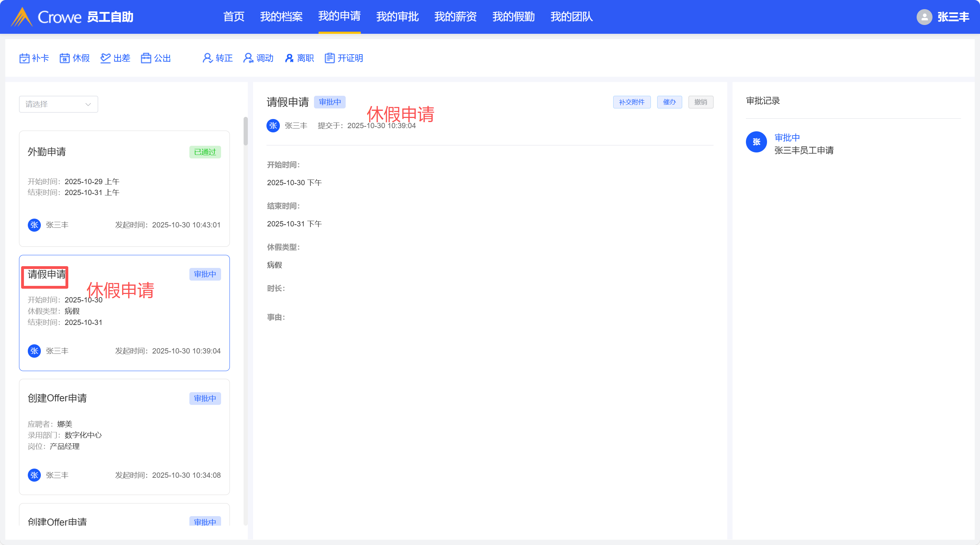Image resolution: width=980 pixels, height=545 pixels.
Task: Select the 离职 resignation icon
Action: tap(299, 58)
